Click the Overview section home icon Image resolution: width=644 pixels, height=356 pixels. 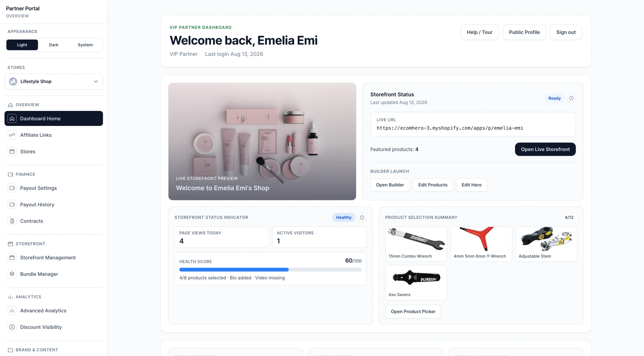(10, 105)
